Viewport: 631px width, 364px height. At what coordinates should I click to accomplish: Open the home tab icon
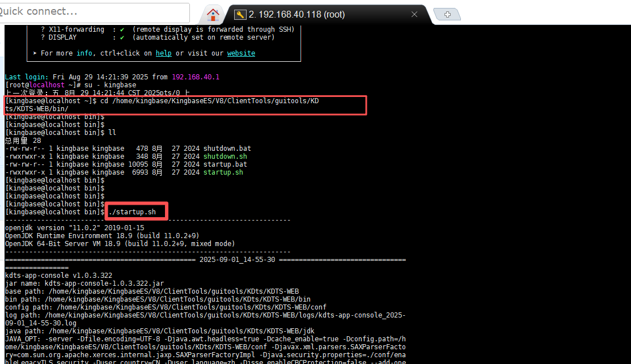point(213,15)
